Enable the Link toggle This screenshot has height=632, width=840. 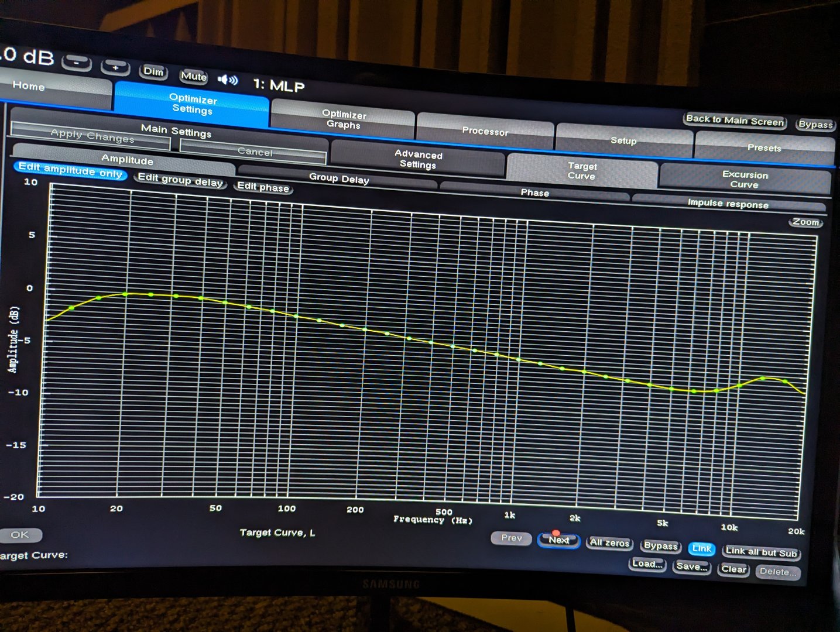(x=701, y=548)
